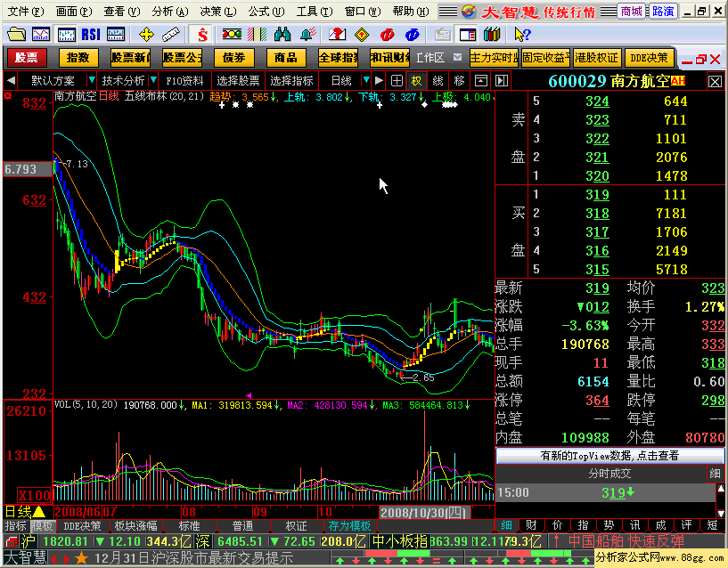This screenshot has height=568, width=728.
Task: Click the yellow four-way arrow move icon
Action: click(x=146, y=34)
